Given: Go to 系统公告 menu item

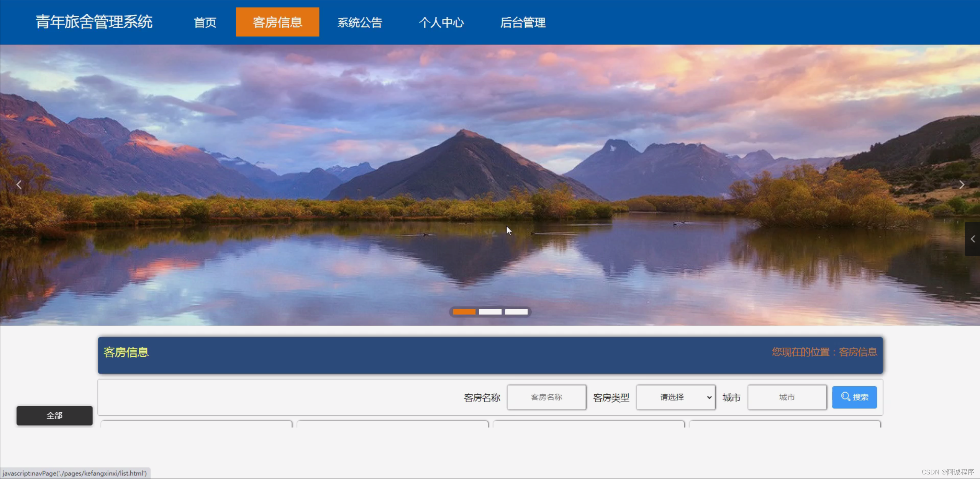Looking at the screenshot, I should [x=360, y=22].
